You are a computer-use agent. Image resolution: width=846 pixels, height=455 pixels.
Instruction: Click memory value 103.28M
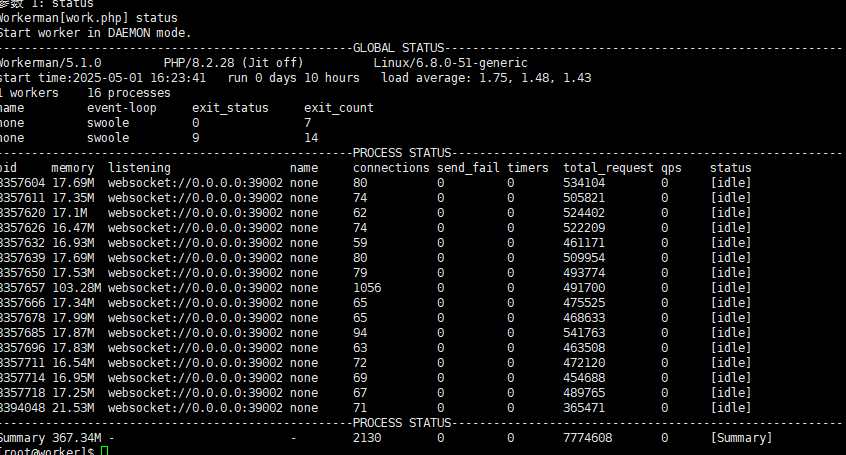click(77, 288)
